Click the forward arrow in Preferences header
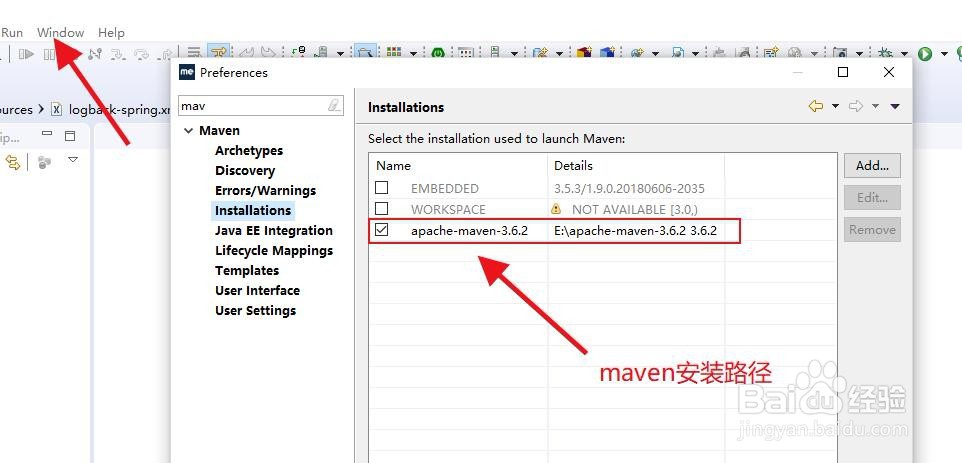This screenshot has height=463, width=962. click(856, 107)
